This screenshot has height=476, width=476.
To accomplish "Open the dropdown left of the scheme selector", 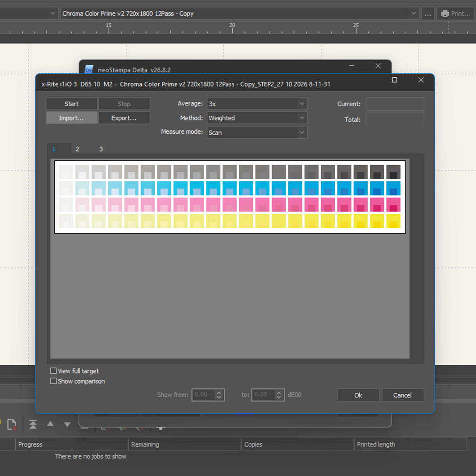I will point(53,13).
